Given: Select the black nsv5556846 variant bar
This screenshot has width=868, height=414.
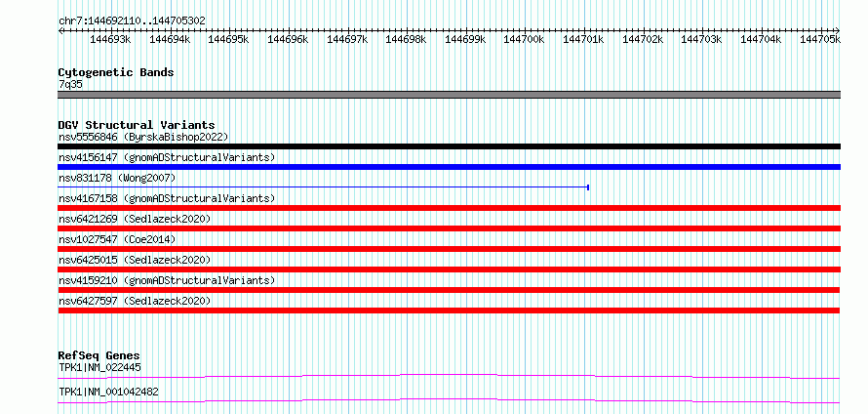Looking at the screenshot, I should [x=449, y=146].
